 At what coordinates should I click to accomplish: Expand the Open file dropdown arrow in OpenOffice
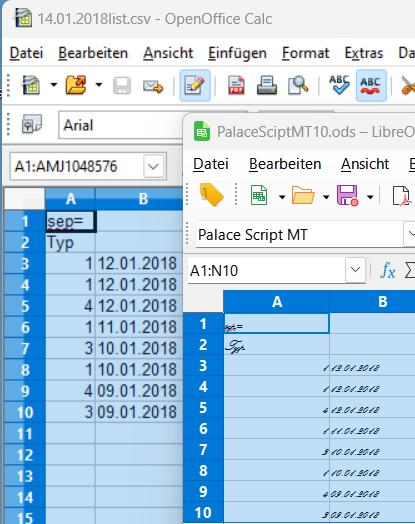pos(99,85)
